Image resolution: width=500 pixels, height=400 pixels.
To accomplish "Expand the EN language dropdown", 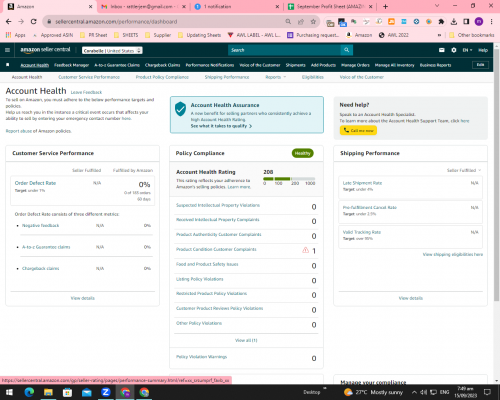I will coord(467,50).
